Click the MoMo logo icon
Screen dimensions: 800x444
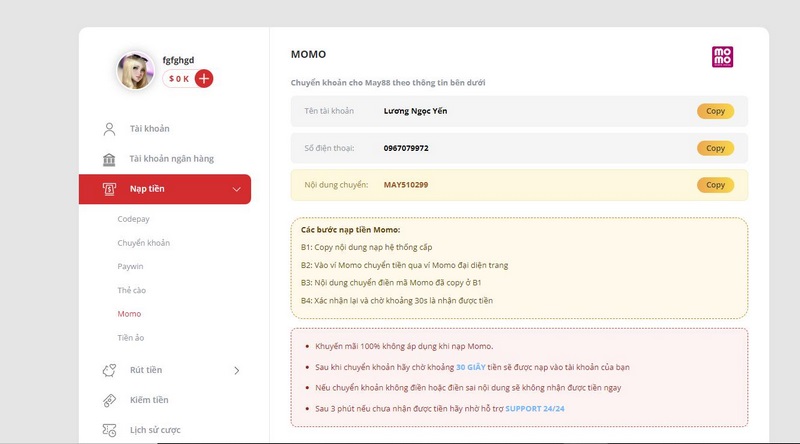722,57
